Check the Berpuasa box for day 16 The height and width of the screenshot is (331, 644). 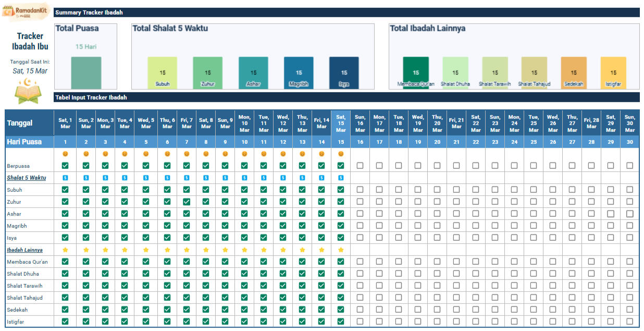click(360, 166)
